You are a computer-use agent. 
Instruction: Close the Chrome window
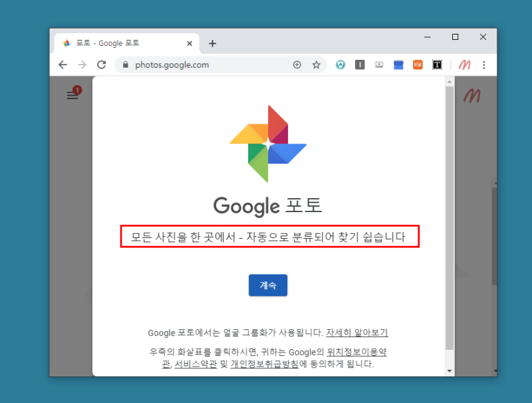pos(483,37)
